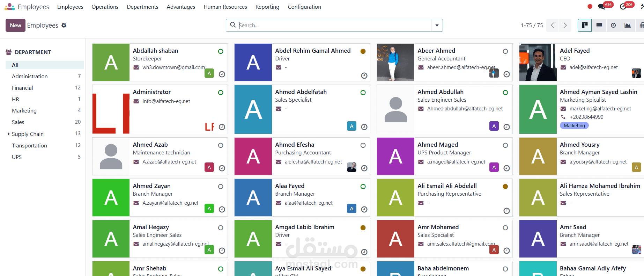The image size is (644, 276).
Task: Open the activities clock icon showing 206
Action: (623, 7)
